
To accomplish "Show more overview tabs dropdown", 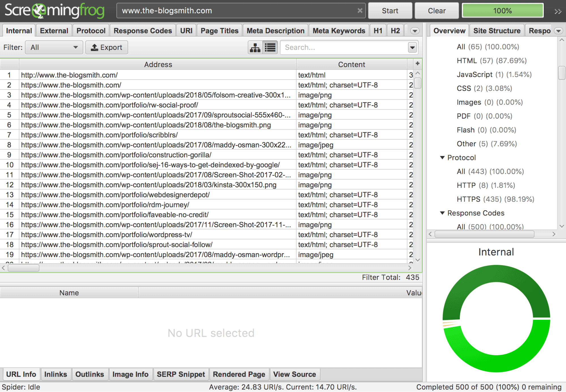I will click(558, 31).
